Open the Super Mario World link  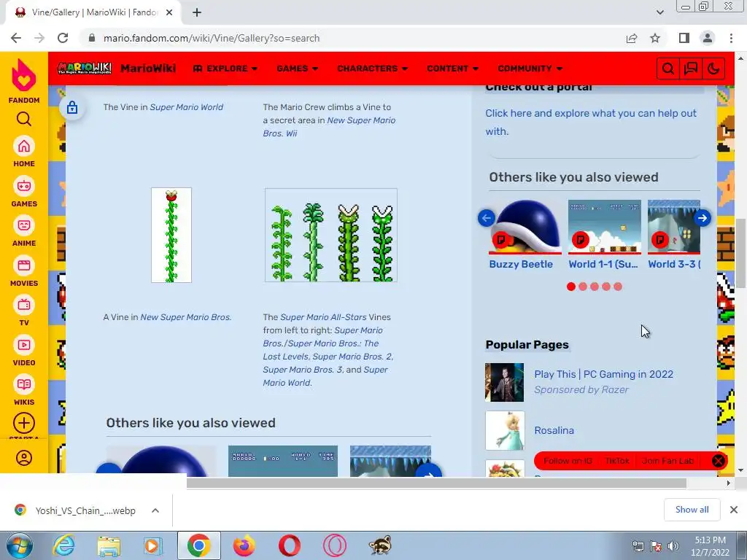[186, 107]
